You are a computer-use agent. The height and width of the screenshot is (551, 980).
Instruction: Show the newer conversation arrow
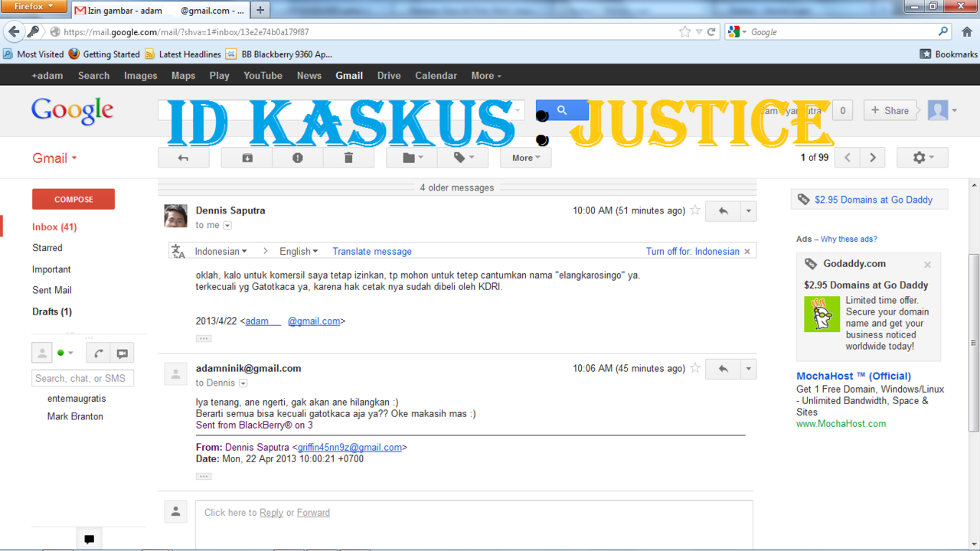pos(848,158)
